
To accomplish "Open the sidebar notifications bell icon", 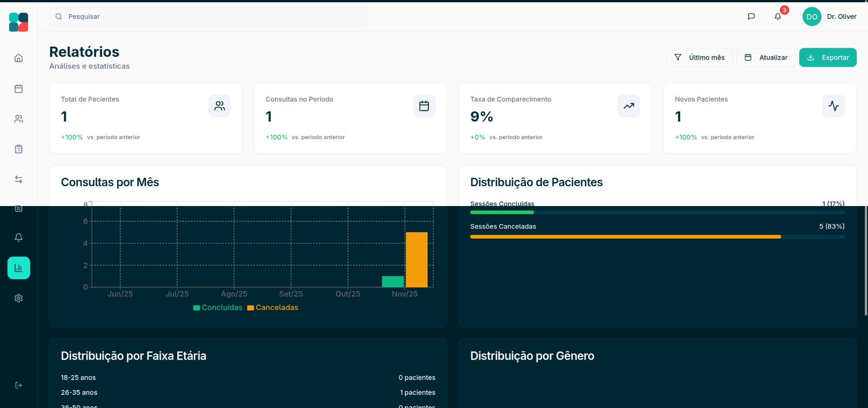I will point(19,237).
